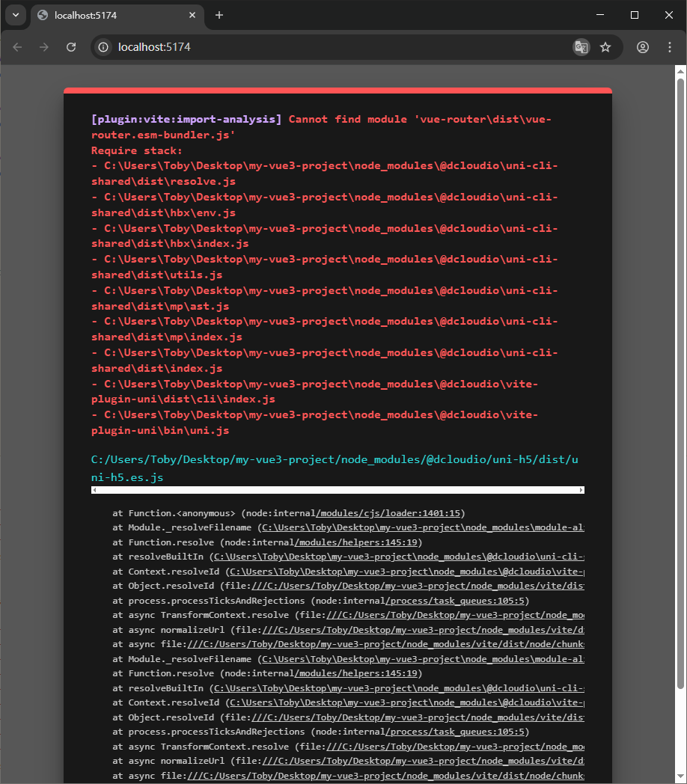Click the browser forward arrow
The height and width of the screenshot is (784, 687).
tap(44, 47)
